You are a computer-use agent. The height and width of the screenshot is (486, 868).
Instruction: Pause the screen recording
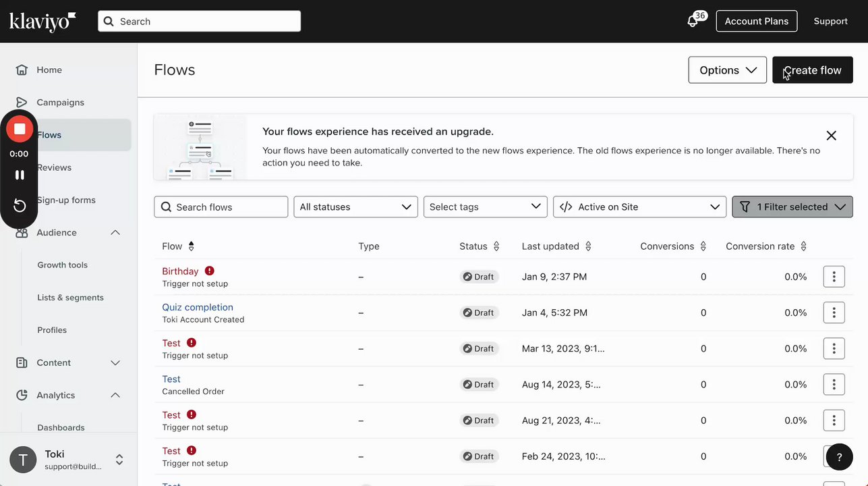(20, 175)
